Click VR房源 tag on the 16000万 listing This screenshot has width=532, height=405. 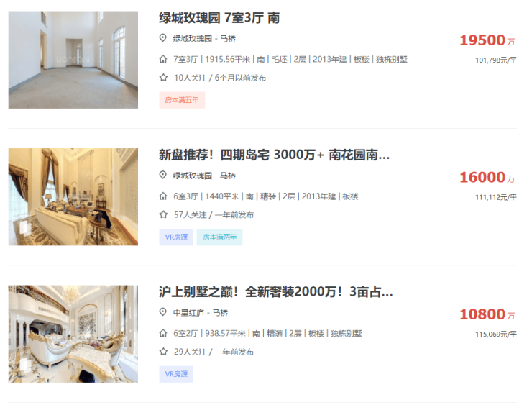click(176, 237)
